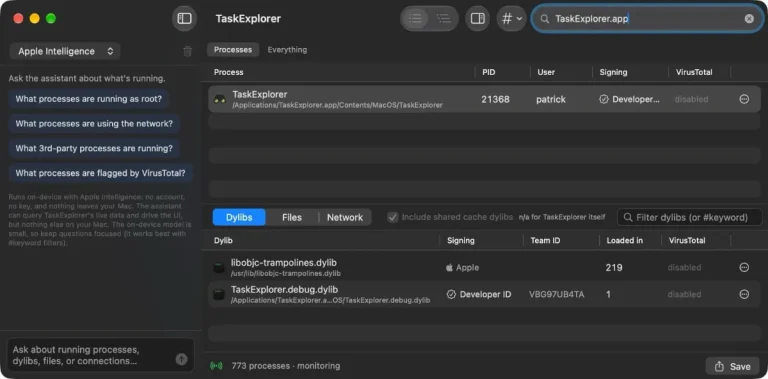The width and height of the screenshot is (768, 379).
Task: Click the Developer signing badge of TaskExplorer process
Action: pos(629,99)
